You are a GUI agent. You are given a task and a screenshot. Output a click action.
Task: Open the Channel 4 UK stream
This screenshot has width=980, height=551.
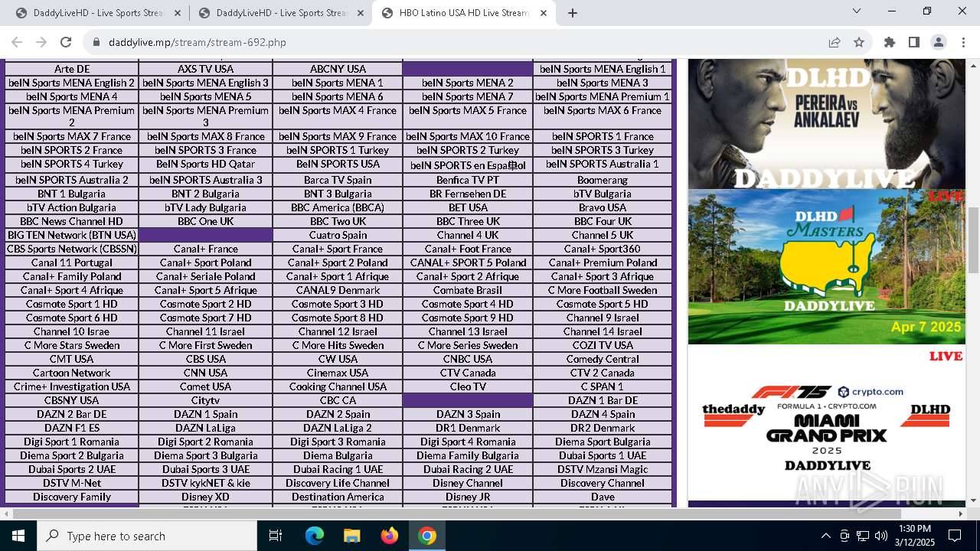(x=468, y=235)
